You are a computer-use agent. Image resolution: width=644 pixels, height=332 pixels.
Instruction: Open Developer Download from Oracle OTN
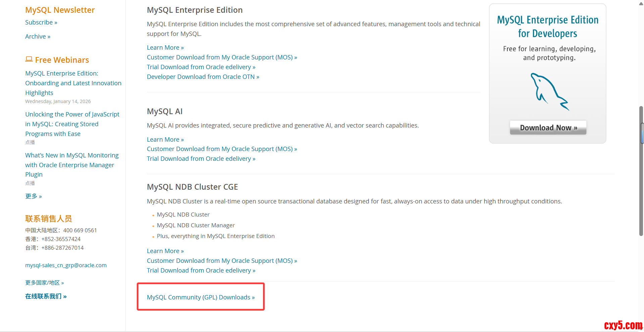pos(203,77)
